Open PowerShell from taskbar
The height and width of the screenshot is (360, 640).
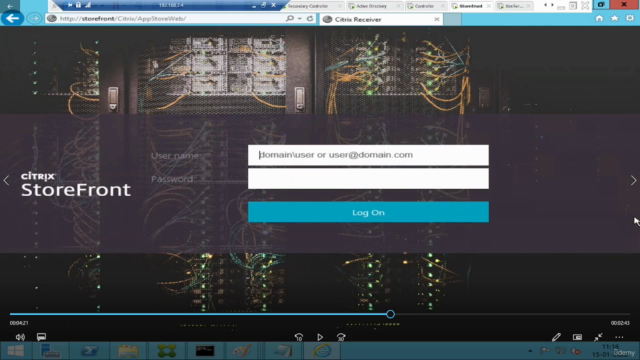click(89, 351)
